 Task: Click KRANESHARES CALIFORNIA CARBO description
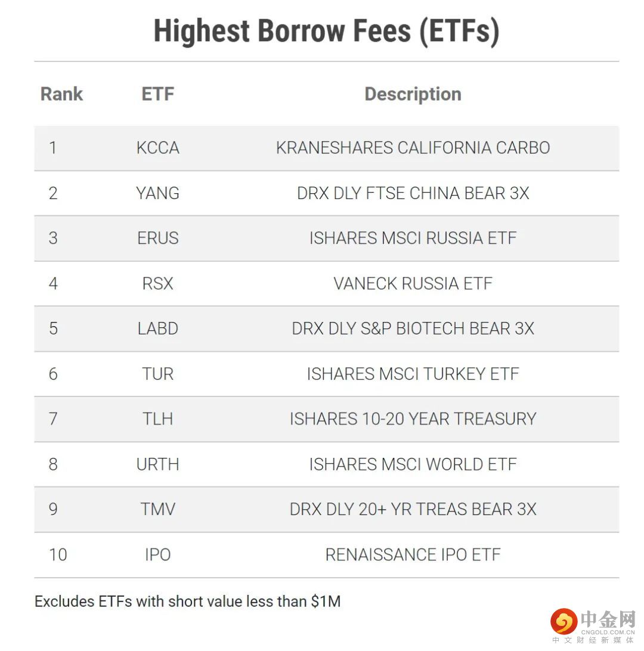click(413, 148)
